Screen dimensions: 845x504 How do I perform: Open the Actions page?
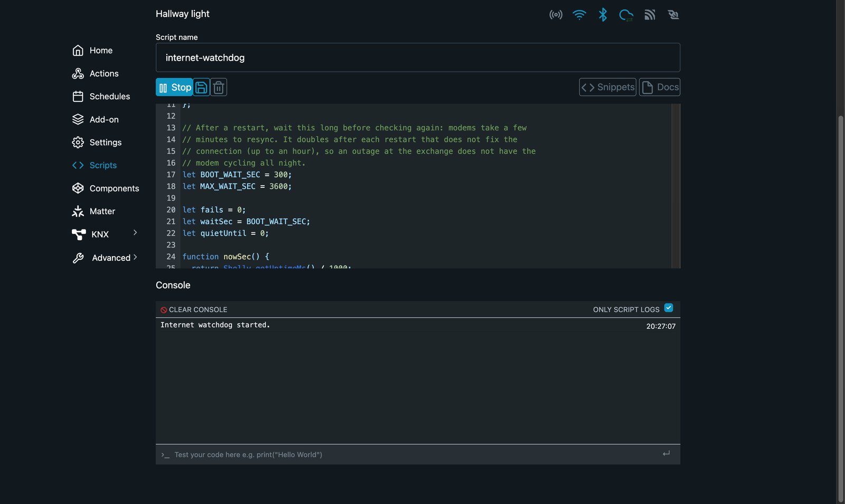(104, 73)
